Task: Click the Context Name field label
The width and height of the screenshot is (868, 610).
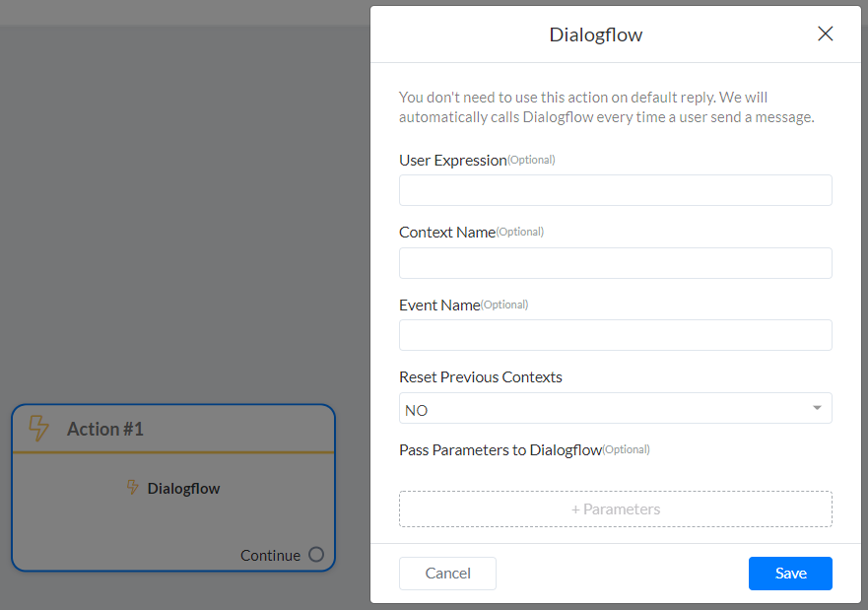Action: pos(446,233)
